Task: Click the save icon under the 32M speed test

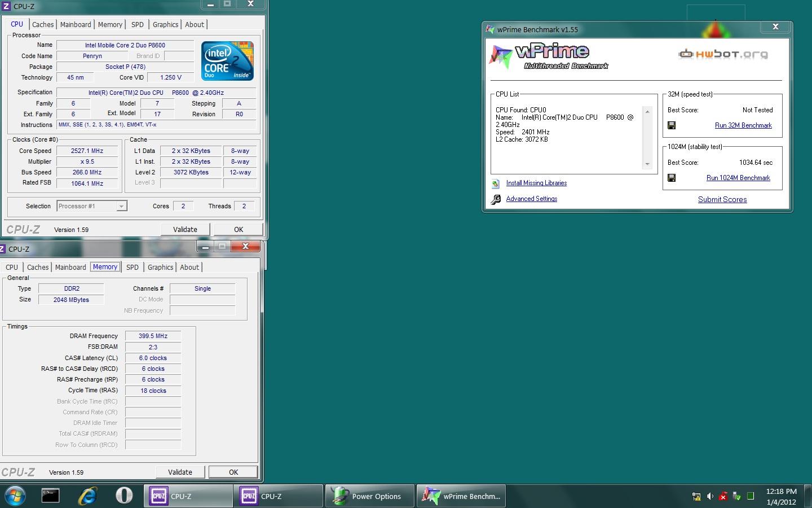Action: click(671, 125)
